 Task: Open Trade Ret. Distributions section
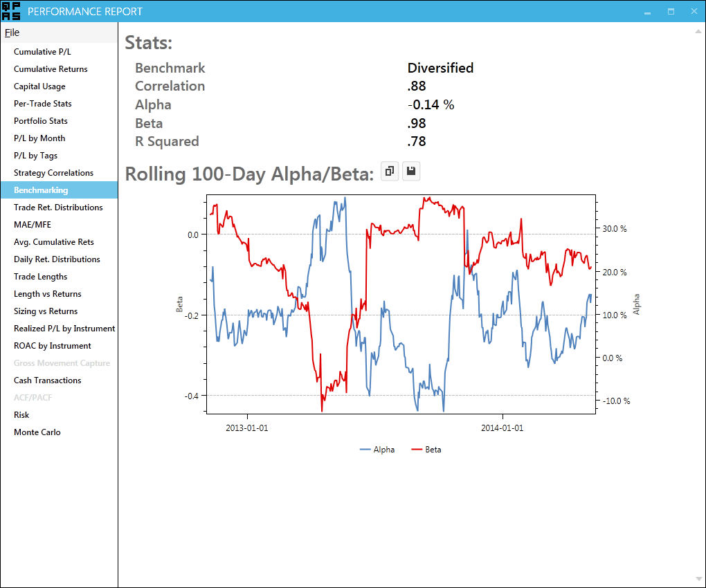pos(58,208)
